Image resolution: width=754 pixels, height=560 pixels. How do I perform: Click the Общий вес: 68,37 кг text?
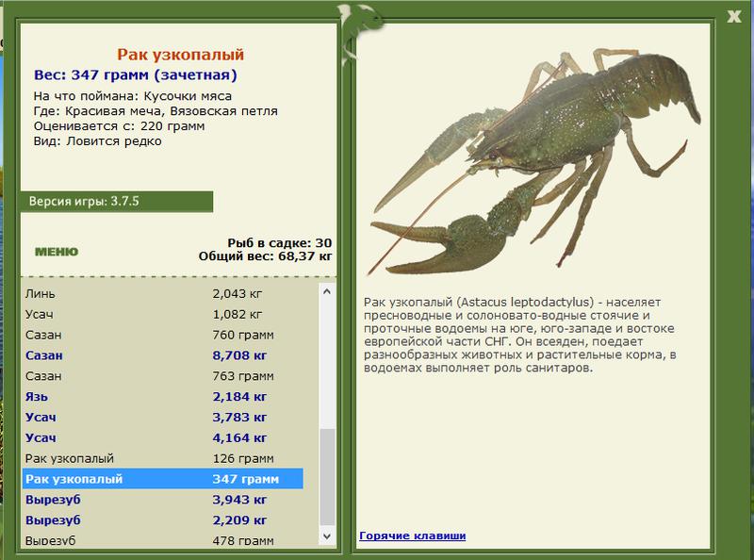coord(266,255)
